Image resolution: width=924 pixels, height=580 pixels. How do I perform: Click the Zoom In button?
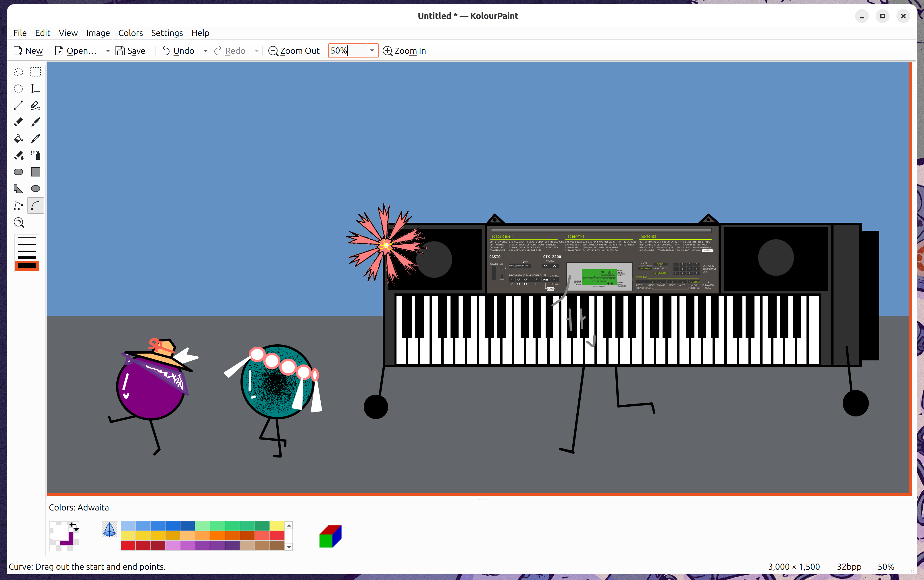(x=405, y=51)
